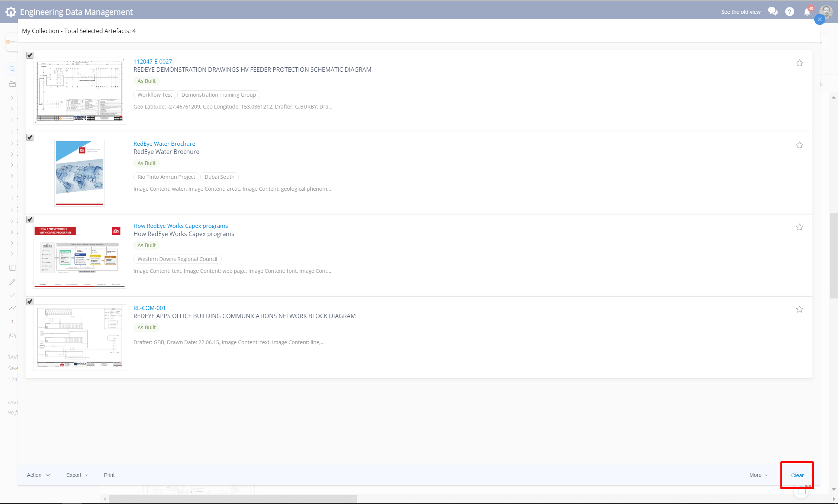
Task: Open the user profile avatar
Action: click(826, 12)
